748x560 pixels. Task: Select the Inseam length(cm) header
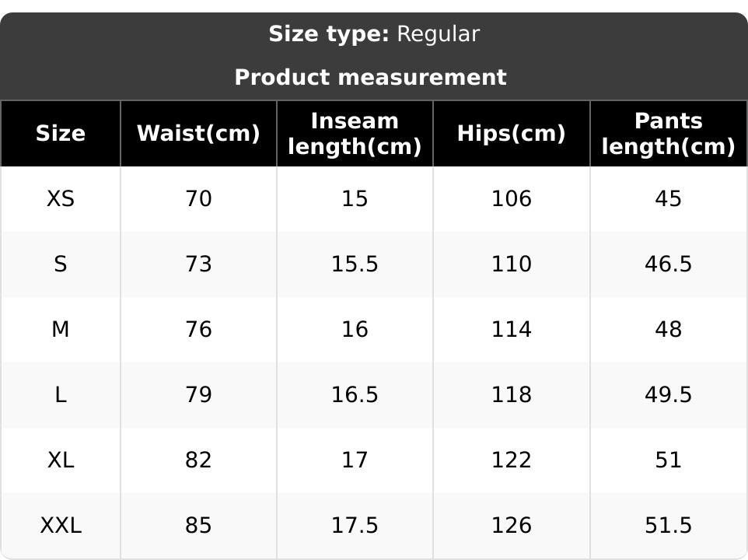pos(355,134)
